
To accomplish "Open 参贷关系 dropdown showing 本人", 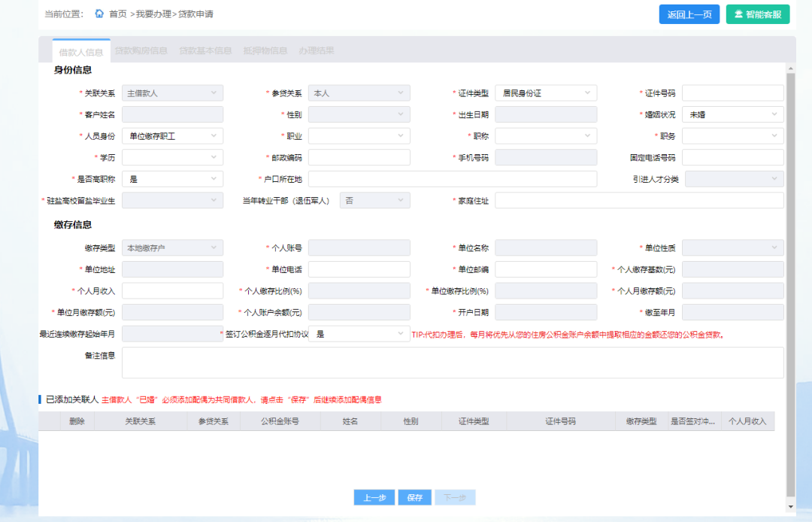I will [359, 93].
